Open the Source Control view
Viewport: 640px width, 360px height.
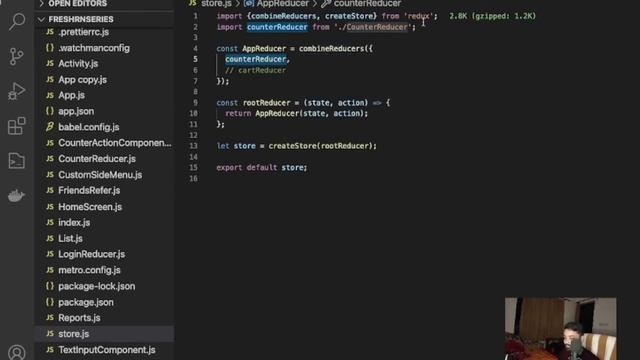pos(17,56)
